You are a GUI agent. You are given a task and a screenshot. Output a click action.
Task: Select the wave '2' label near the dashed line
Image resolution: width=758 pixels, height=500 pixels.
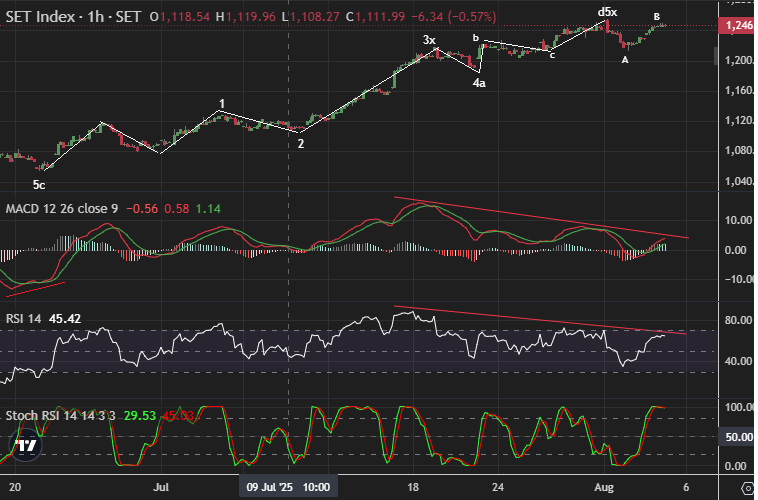pos(301,144)
